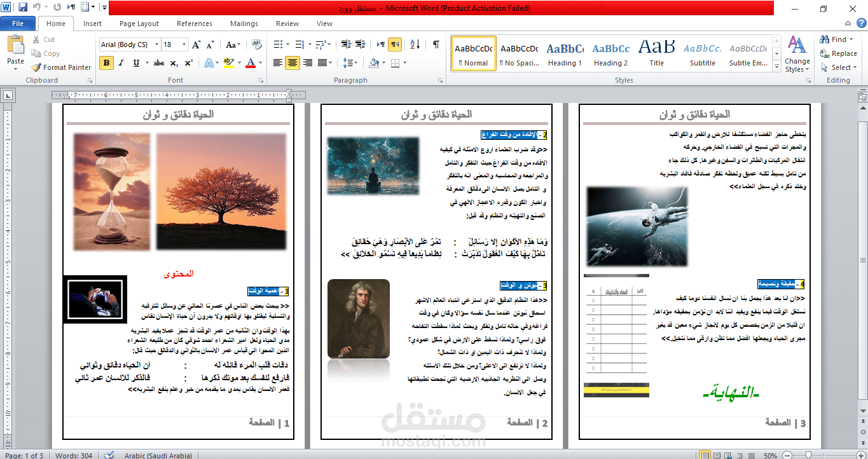Viewport: 868px width, 459px height.
Task: Apply the yellow text highlight color
Action: (228, 63)
